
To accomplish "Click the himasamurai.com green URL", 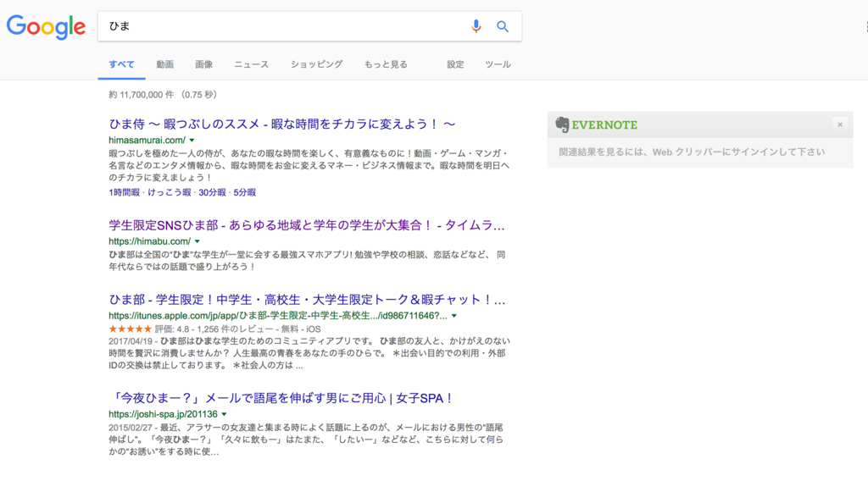I will (x=147, y=141).
